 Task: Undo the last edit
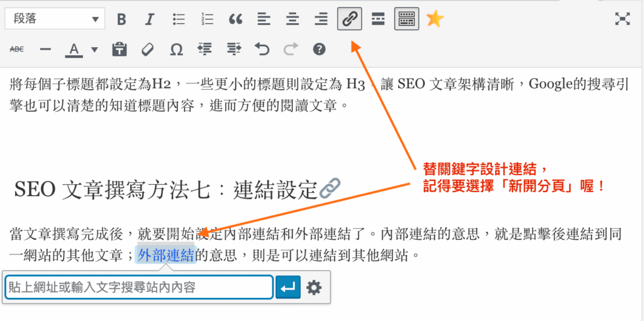coord(262,49)
